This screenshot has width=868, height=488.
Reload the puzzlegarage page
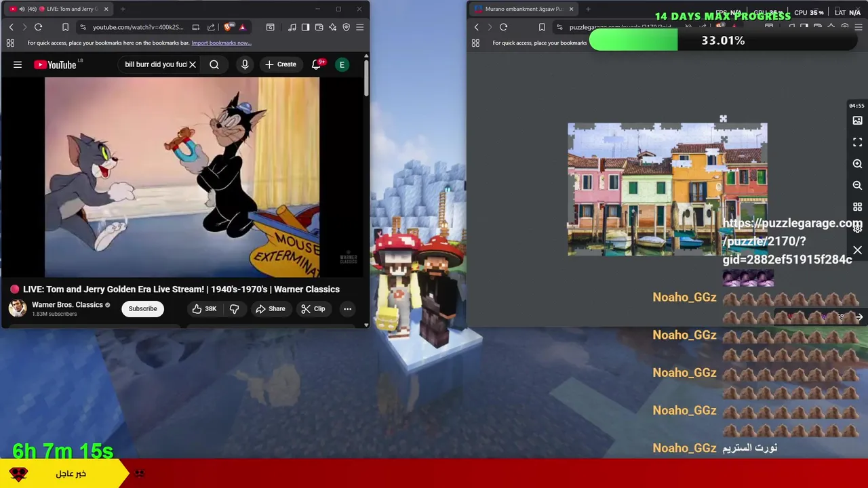503,27
